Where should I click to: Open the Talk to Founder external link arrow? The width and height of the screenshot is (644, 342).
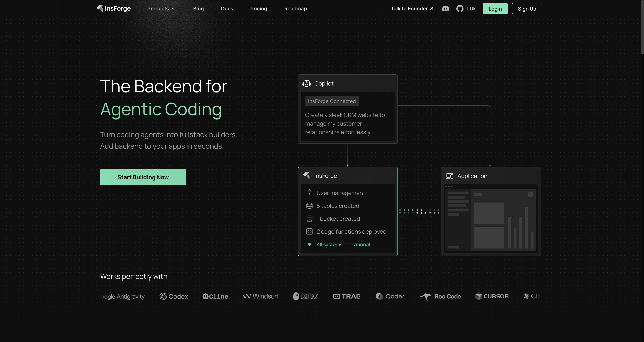[x=431, y=8]
